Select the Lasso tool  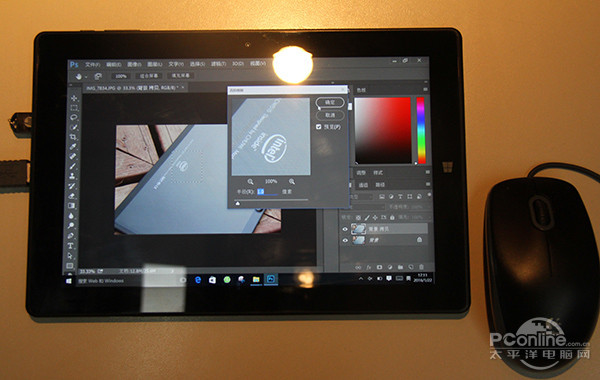[73, 117]
